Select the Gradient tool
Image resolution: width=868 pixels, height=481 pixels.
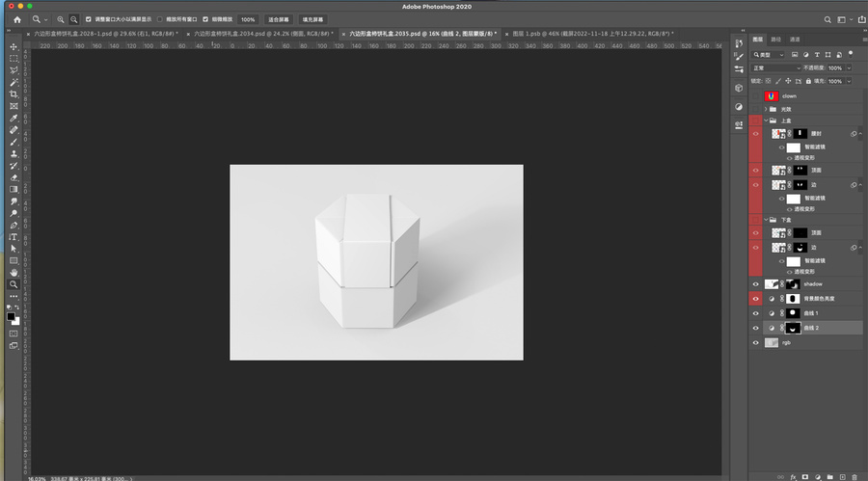coord(14,189)
